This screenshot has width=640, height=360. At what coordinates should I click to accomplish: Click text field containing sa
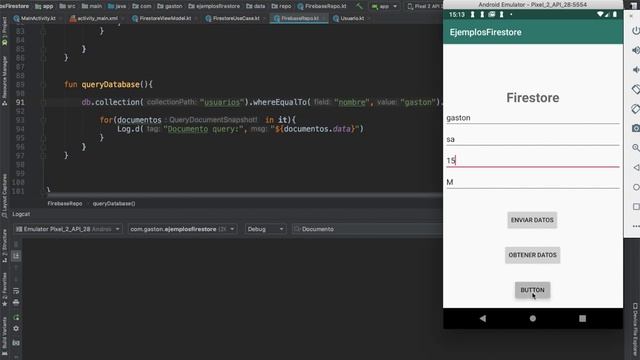[533, 139]
